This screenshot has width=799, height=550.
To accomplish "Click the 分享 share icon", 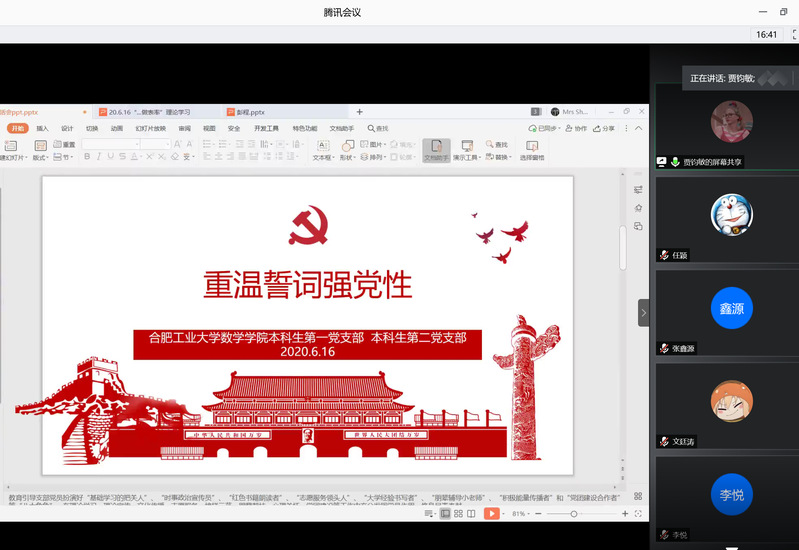I will (x=604, y=128).
